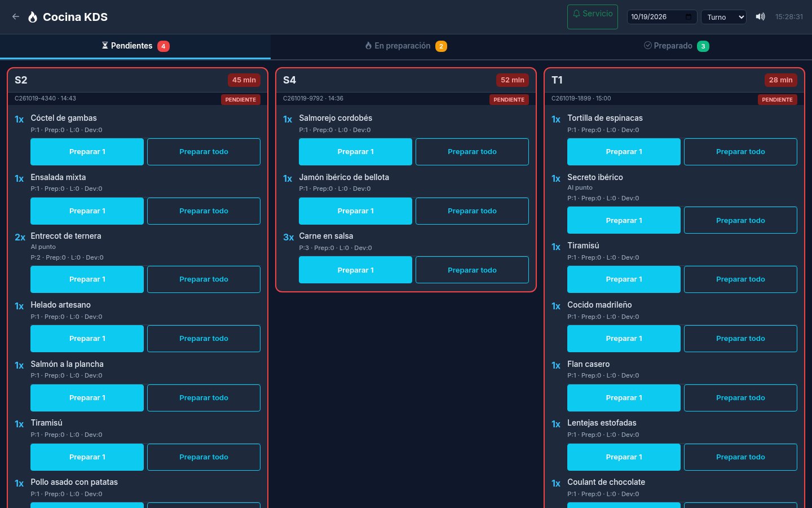
Task: Prepare all Lentejas estofadas
Action: [x=740, y=457]
